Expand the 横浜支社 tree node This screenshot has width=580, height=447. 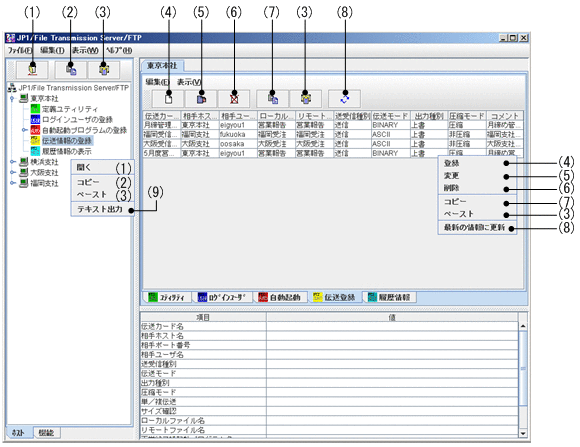point(12,162)
